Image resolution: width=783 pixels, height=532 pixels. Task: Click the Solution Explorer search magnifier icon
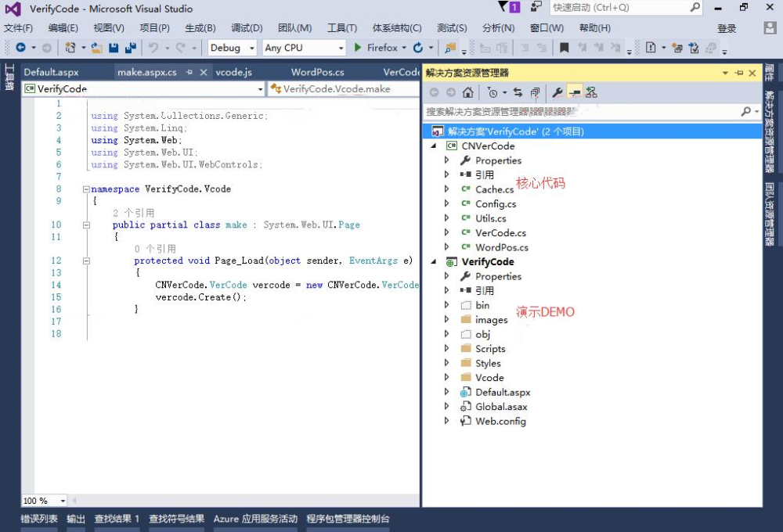[746, 111]
